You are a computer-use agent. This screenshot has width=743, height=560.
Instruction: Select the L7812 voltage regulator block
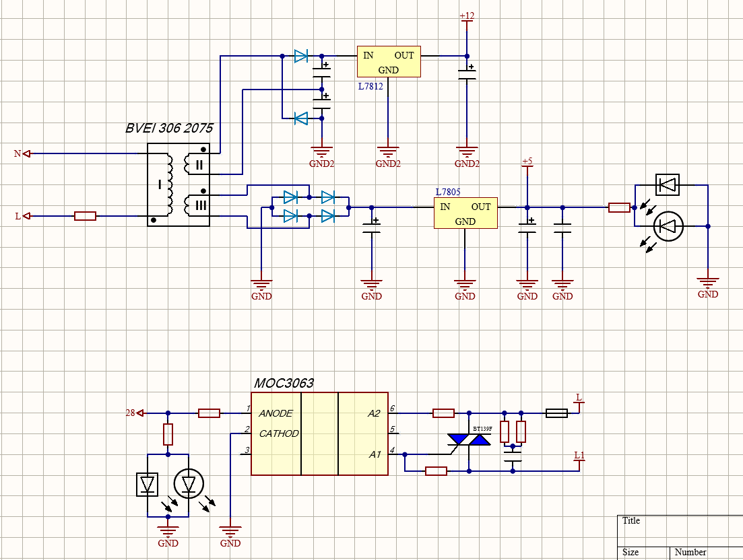point(389,63)
